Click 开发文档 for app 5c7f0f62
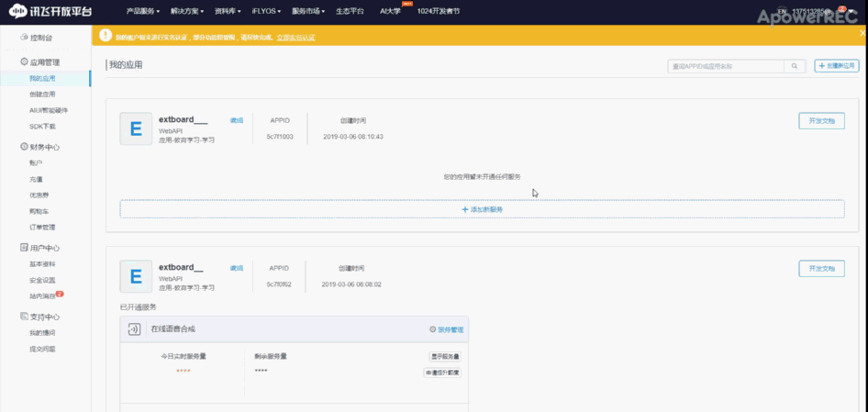The height and width of the screenshot is (412, 868). pyautogui.click(x=821, y=269)
